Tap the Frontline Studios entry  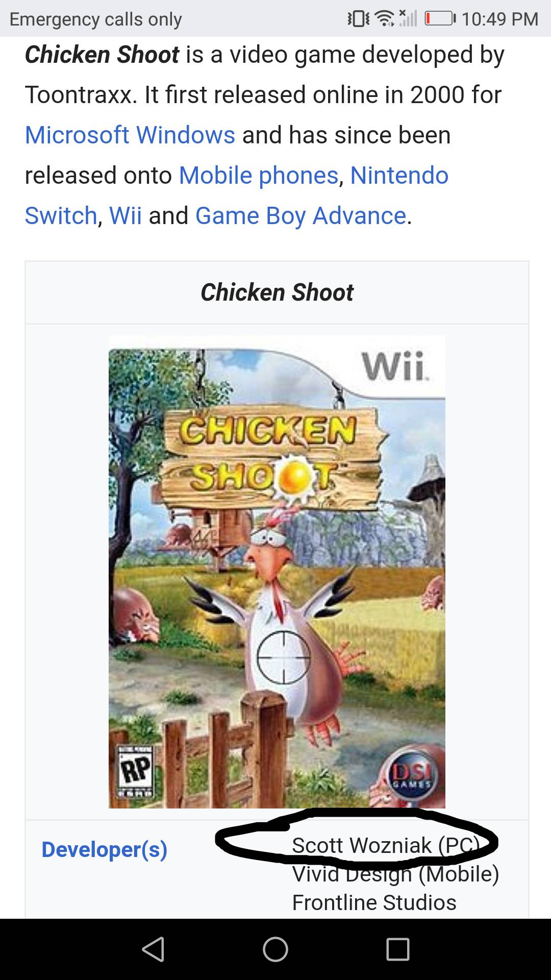point(374,902)
